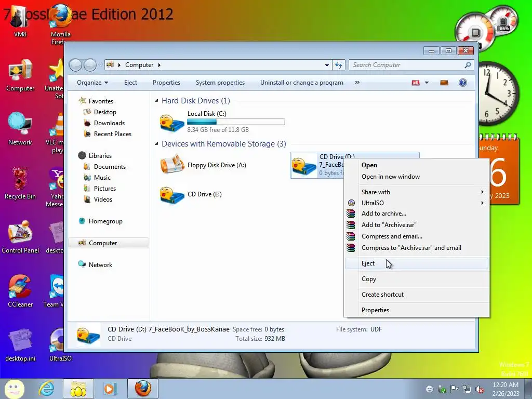
Task: Select the Local Disk (C:) drive icon
Action: [172, 123]
